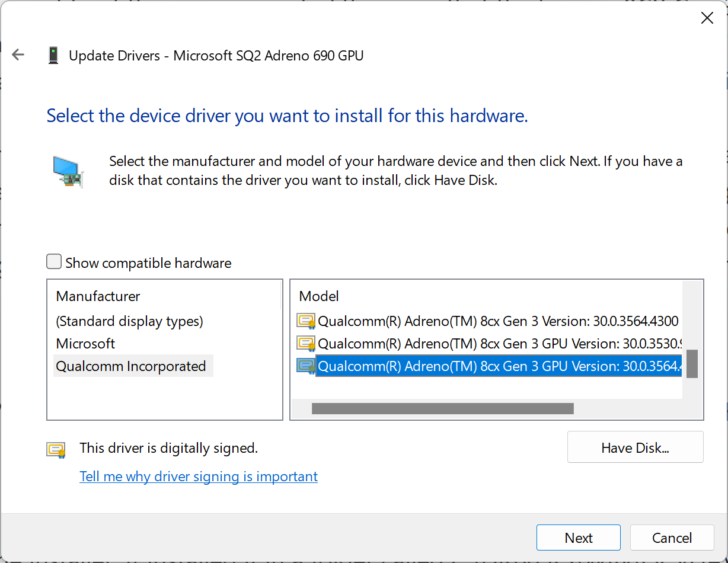This screenshot has width=728, height=563.
Task: Click the digitally signed driver badge icon
Action: 56,449
